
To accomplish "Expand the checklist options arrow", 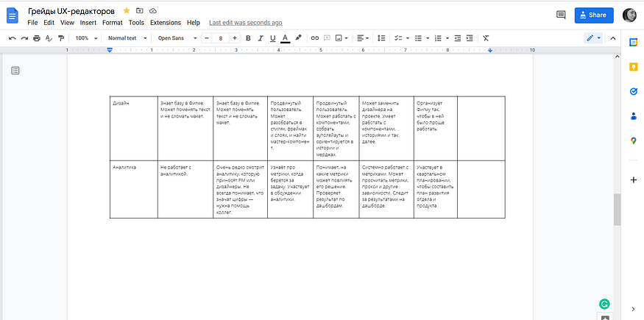I will point(408,38).
